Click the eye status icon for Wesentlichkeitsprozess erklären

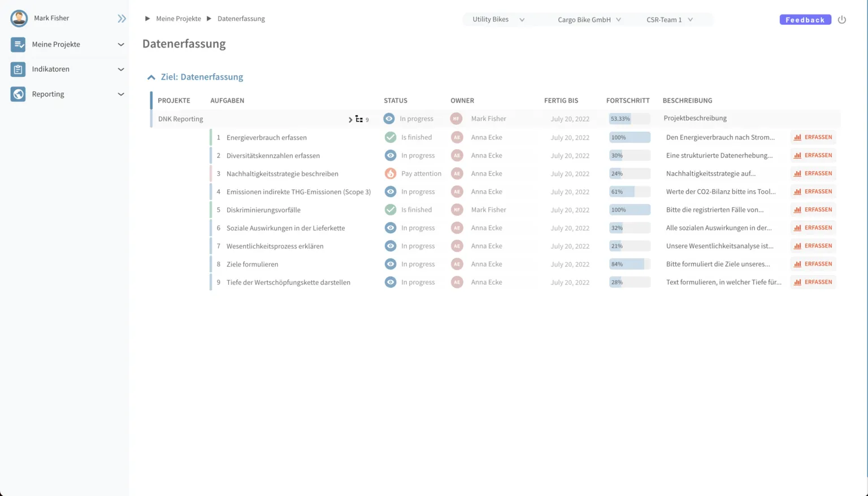tap(390, 246)
